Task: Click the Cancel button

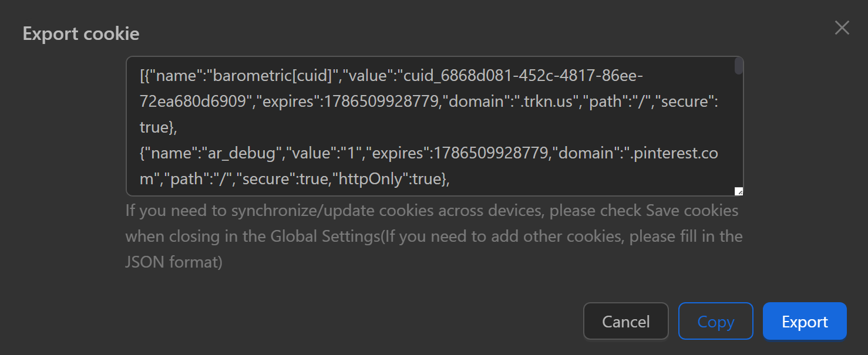Action: pyautogui.click(x=625, y=321)
